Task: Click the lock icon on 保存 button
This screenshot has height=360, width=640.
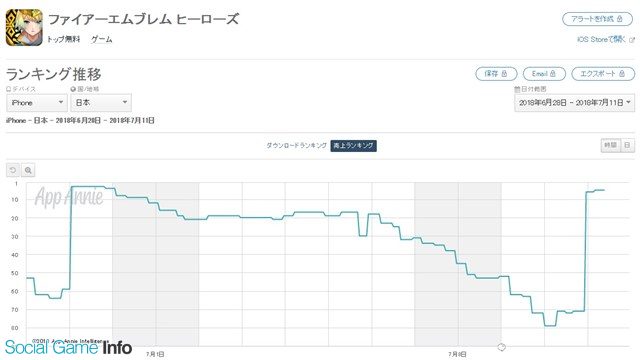Action: (504, 74)
